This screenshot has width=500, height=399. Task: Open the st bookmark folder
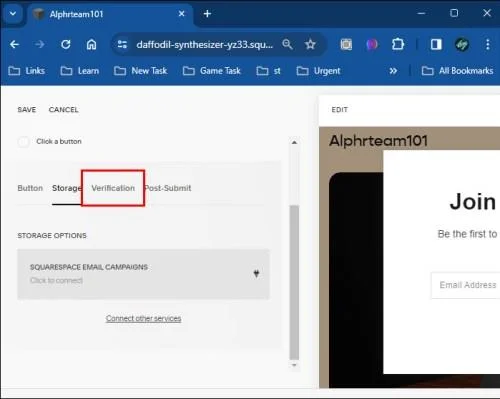[x=268, y=71]
